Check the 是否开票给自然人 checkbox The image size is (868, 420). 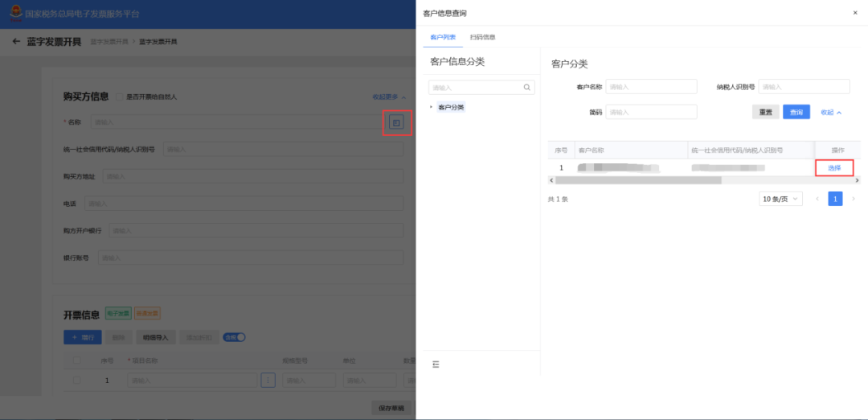coord(119,97)
